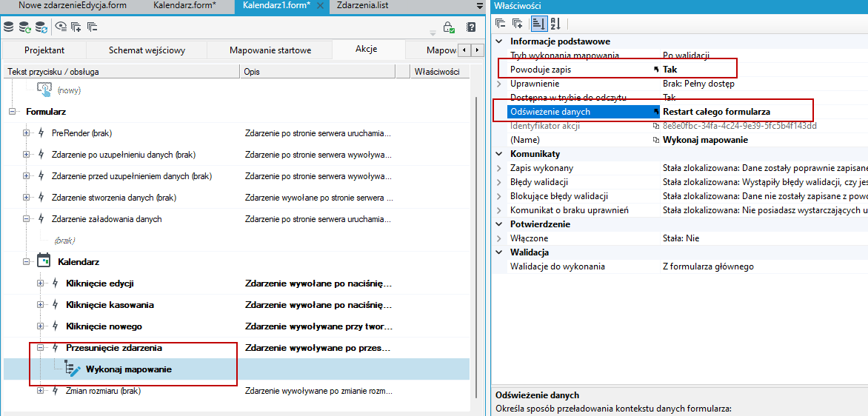Click lightning icon next to Przesunięcie zdarzenia
The image size is (868, 416).
pyautogui.click(x=56, y=348)
